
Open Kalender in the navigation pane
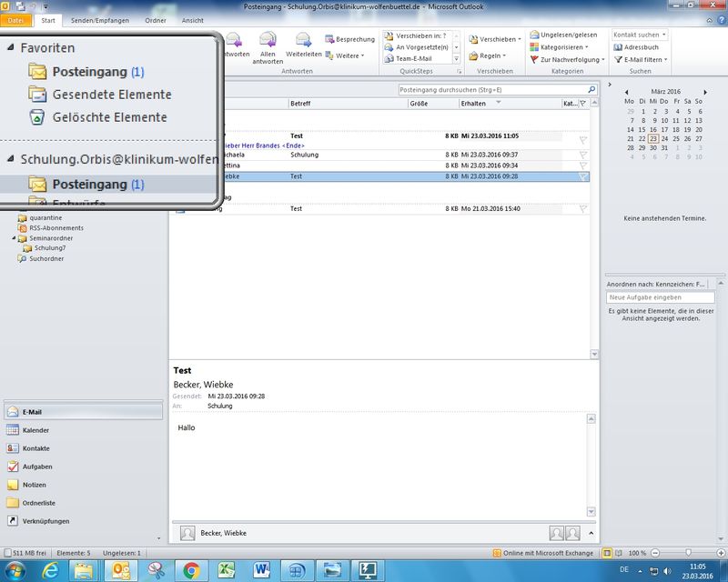coord(36,430)
